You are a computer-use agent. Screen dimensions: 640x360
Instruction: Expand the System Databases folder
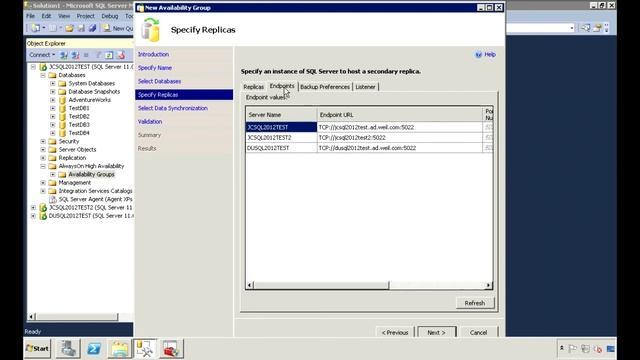coord(53,83)
